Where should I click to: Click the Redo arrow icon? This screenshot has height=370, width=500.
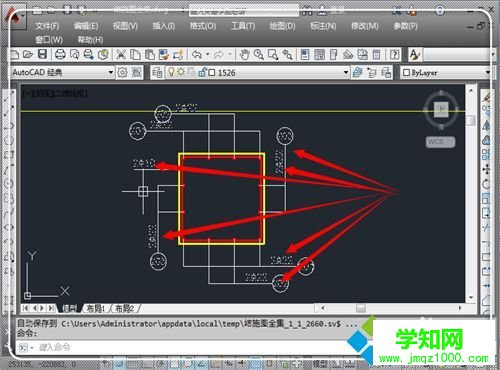[219, 54]
